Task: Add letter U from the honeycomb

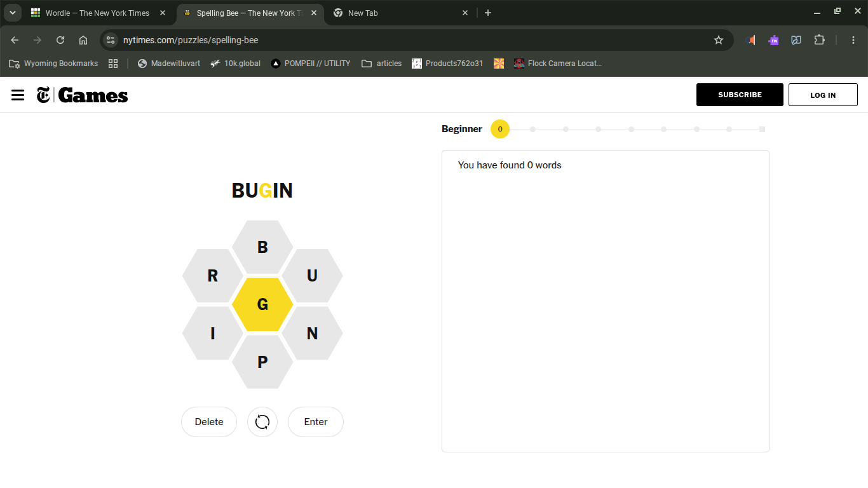Action: 312,276
